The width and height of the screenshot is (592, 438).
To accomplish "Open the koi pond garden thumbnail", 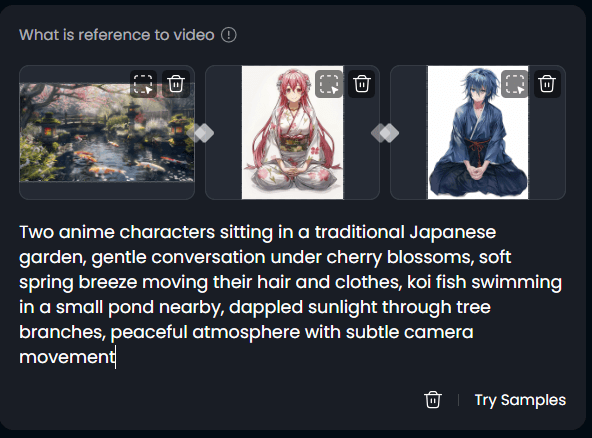I will tap(107, 132).
